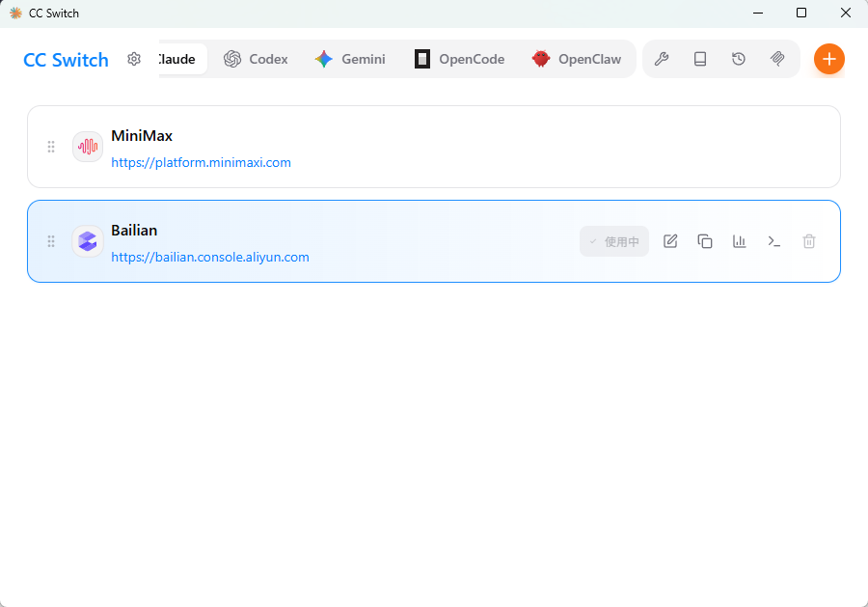Switch to the Gemini tab
868x607 pixels.
[350, 59]
